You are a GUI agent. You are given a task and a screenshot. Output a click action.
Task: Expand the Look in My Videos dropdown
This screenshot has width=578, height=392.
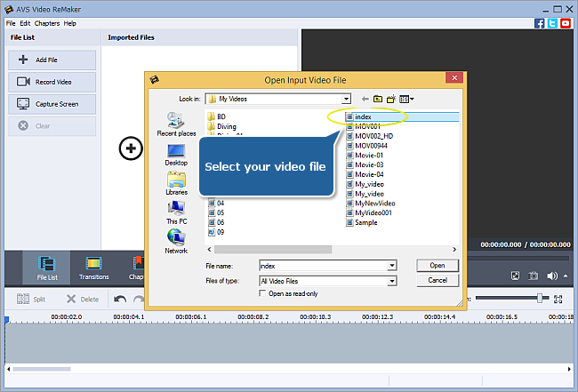[x=346, y=99]
